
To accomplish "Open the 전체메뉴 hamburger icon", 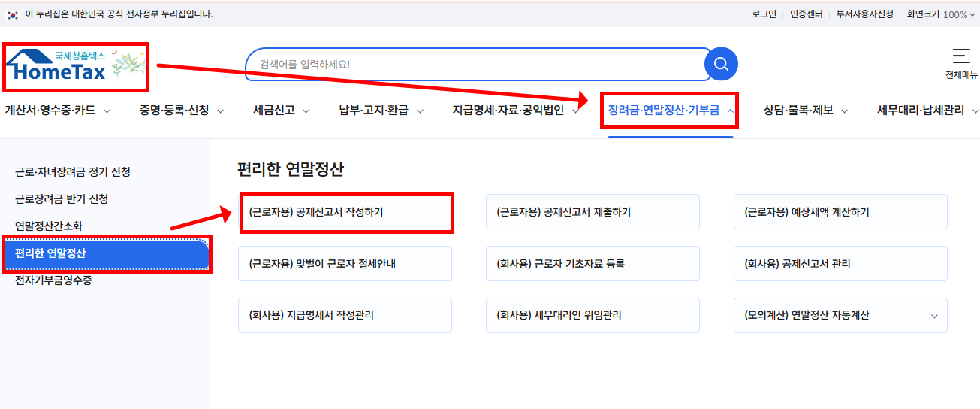I will point(961,56).
